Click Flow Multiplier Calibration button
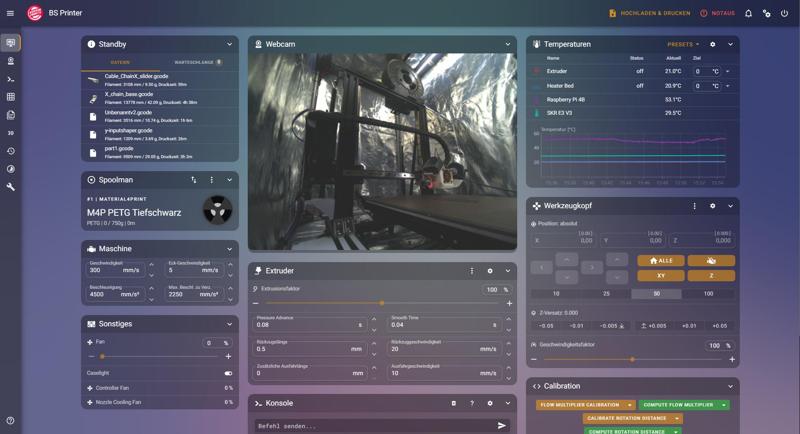The image size is (800, 434). [x=580, y=405]
